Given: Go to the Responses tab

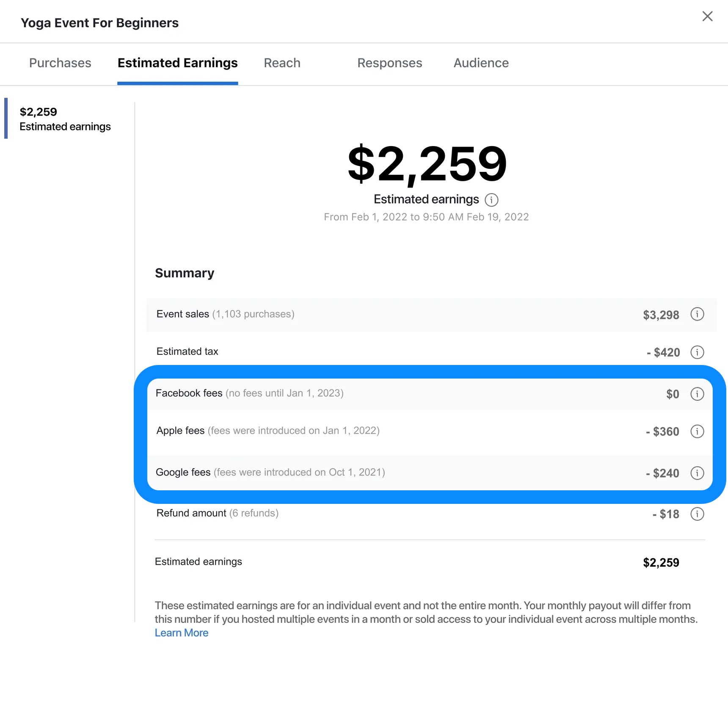Looking at the screenshot, I should point(389,63).
